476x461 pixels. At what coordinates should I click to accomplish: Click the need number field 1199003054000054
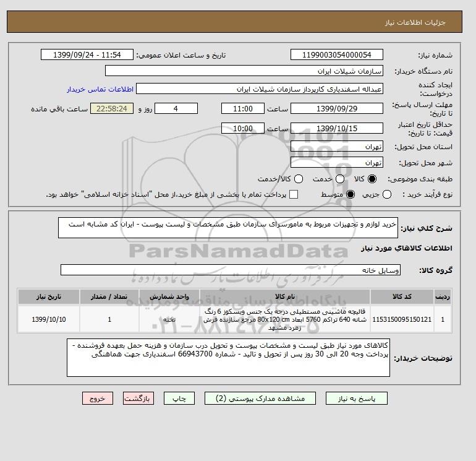337,54
